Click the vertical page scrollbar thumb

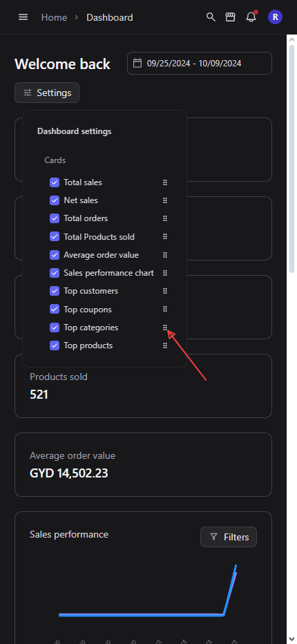pyautogui.click(x=291, y=158)
